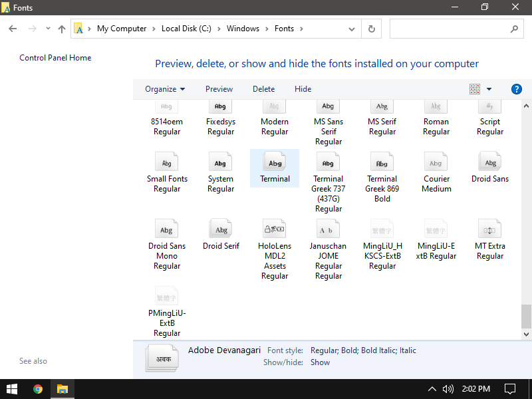Image resolution: width=532 pixels, height=399 pixels.
Task: Open the view options dropdown arrow
Action: 489,89
